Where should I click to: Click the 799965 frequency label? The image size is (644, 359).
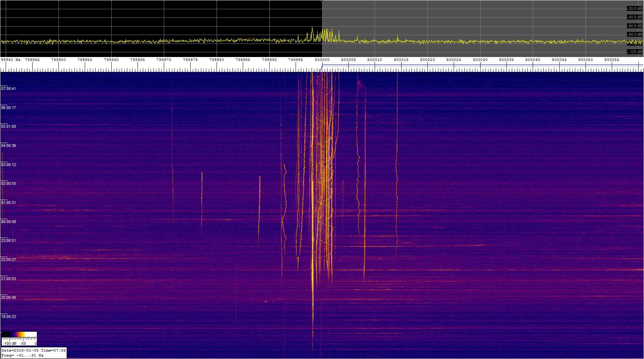(138, 60)
